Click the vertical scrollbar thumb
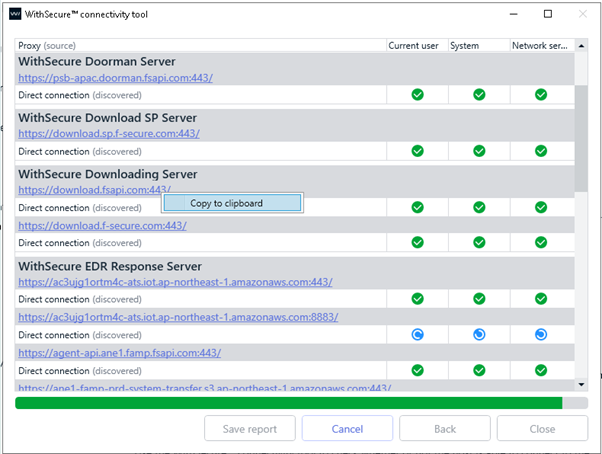Screen dimensions: 602x454 coord(581,138)
